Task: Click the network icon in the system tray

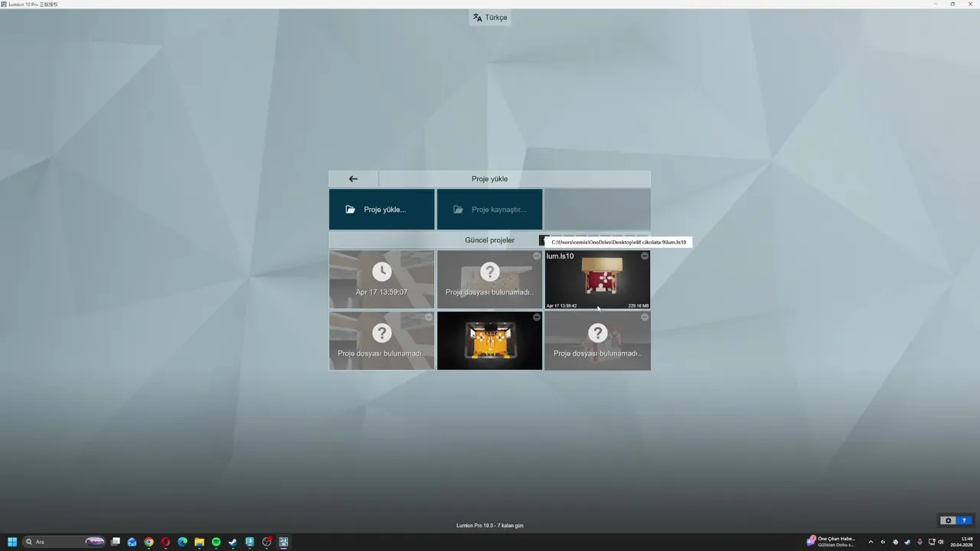Action: 931,542
